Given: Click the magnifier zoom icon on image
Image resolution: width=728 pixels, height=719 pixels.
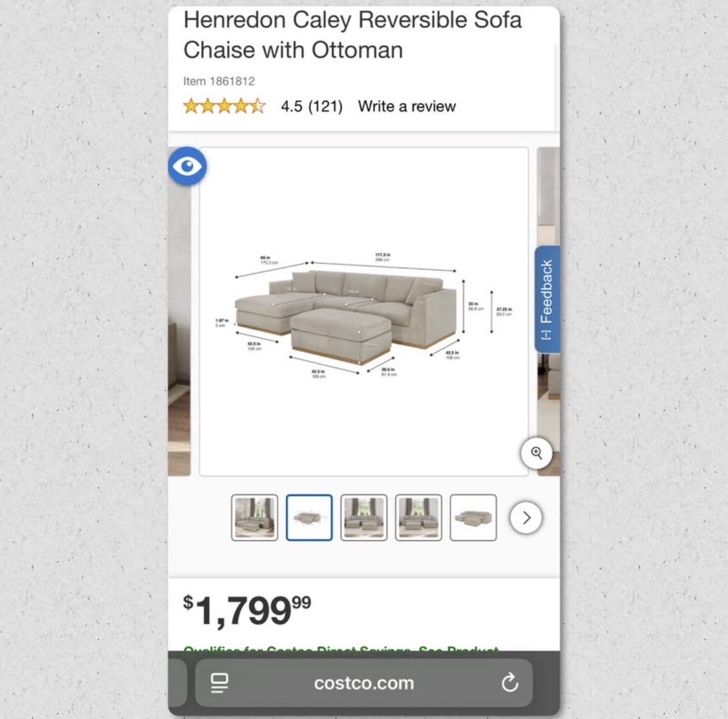Looking at the screenshot, I should (x=537, y=453).
